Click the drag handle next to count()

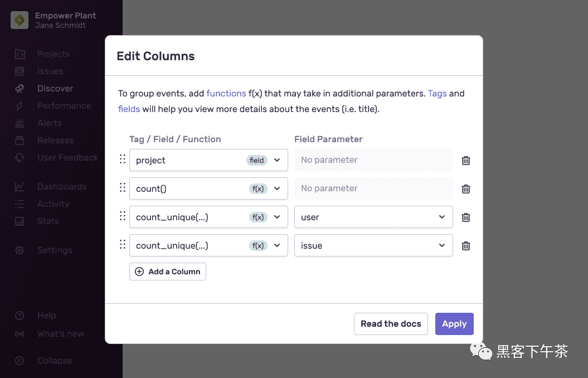click(x=123, y=187)
